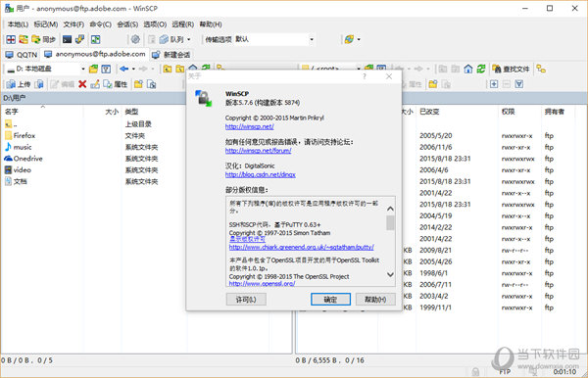This screenshot has width=588, height=378.
Task: Open the http://winscp.net/ link
Action: [x=249, y=127]
